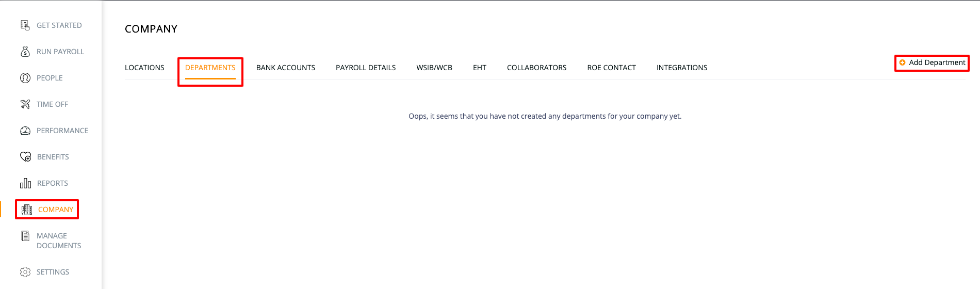Click the no departments created message

point(545,116)
